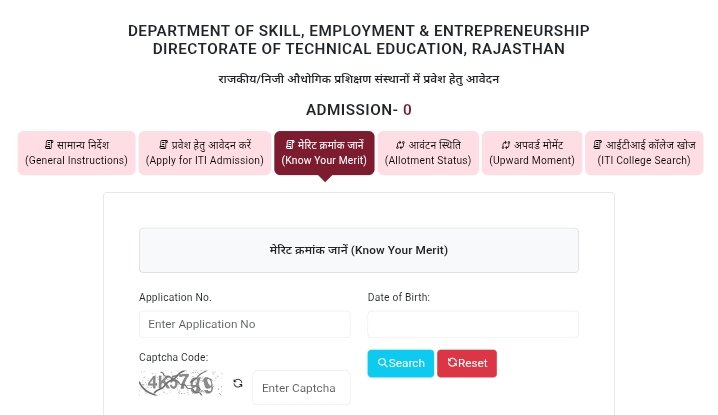Click the Date of Birth label
Screen dimensions: 718x415
click(398, 297)
